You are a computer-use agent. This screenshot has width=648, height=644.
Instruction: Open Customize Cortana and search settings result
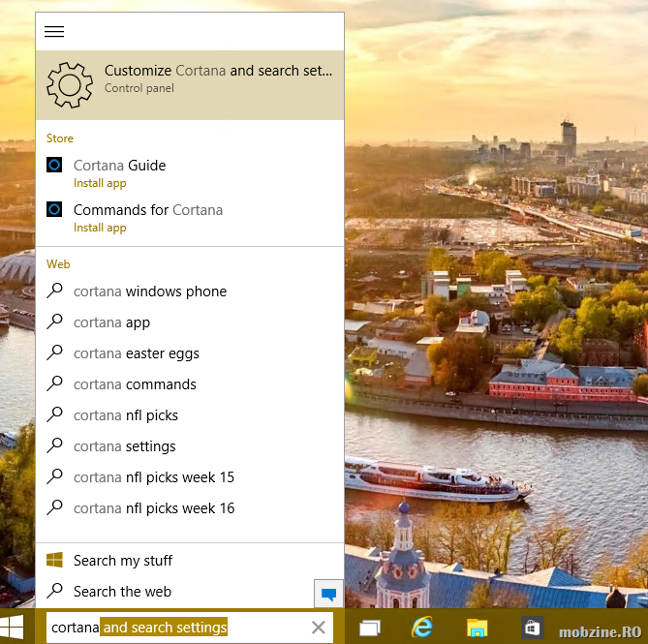(x=190, y=85)
